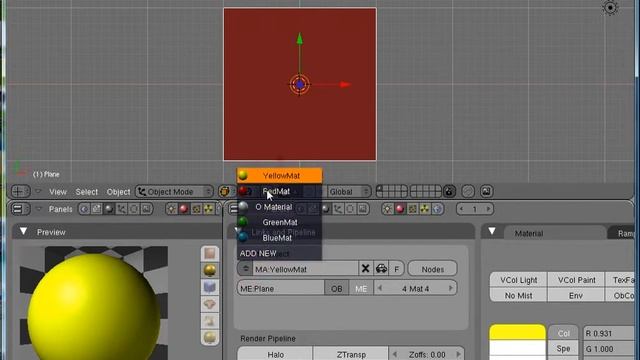Choose ADD NEW in material list

pos(280,253)
